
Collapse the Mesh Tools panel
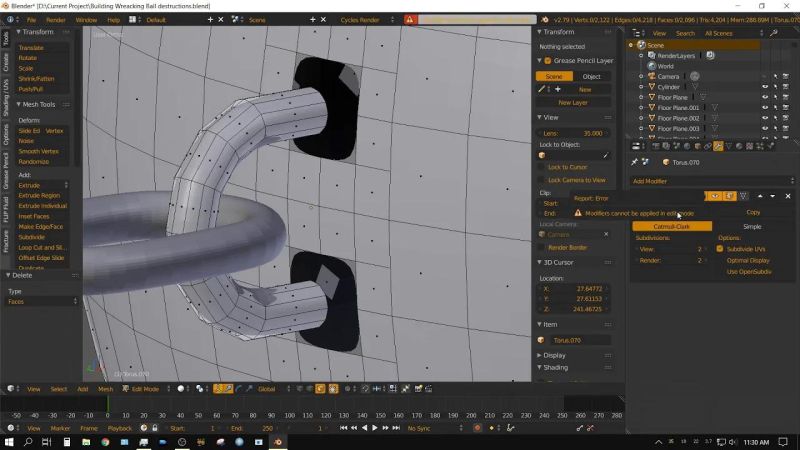35,104
